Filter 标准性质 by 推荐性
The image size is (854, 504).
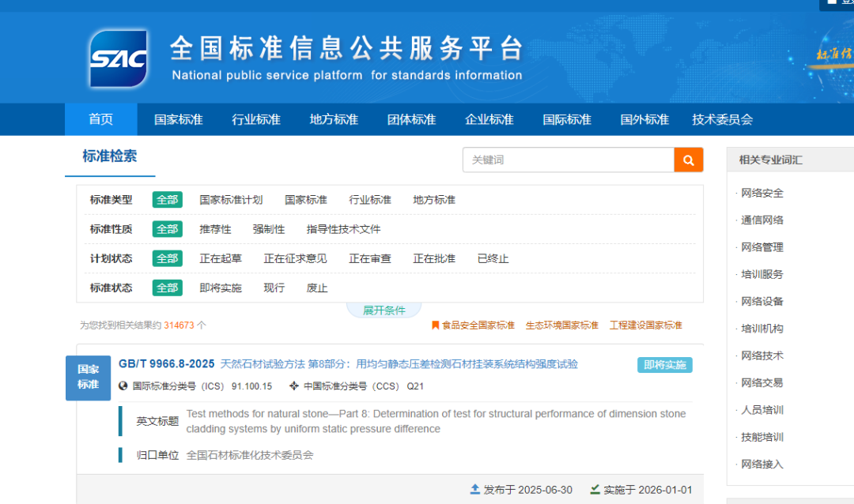pyautogui.click(x=215, y=229)
